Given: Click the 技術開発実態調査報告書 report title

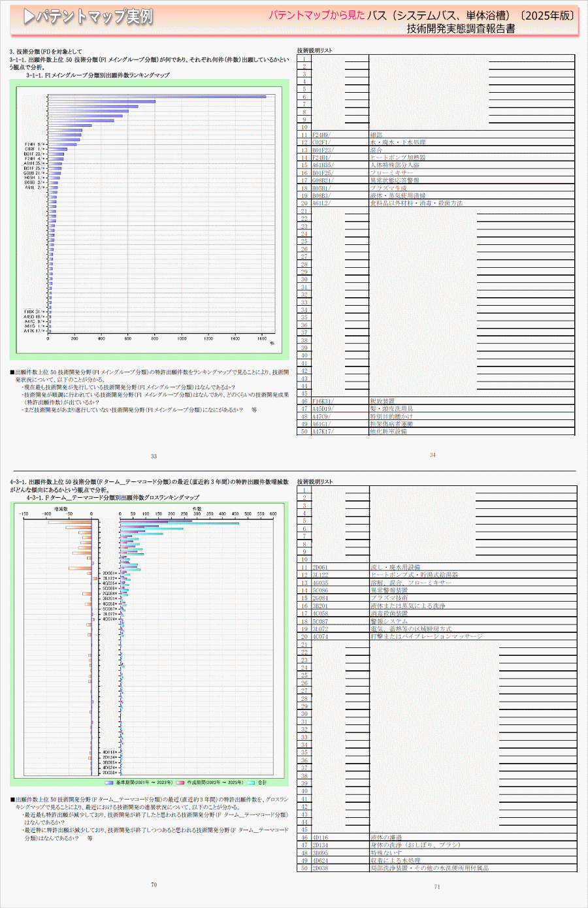Looking at the screenshot, I should tap(461, 29).
